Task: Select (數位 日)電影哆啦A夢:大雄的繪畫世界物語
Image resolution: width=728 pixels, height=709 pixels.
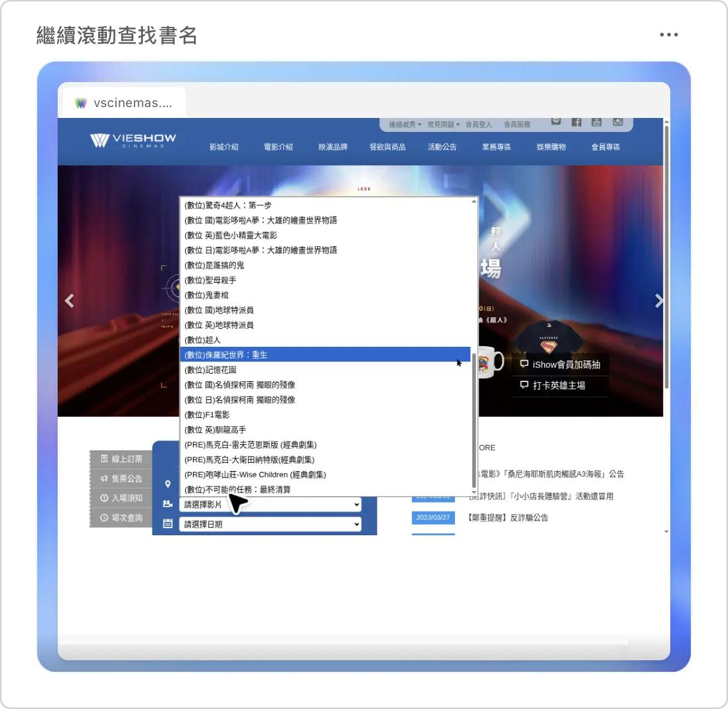Action: point(325,250)
